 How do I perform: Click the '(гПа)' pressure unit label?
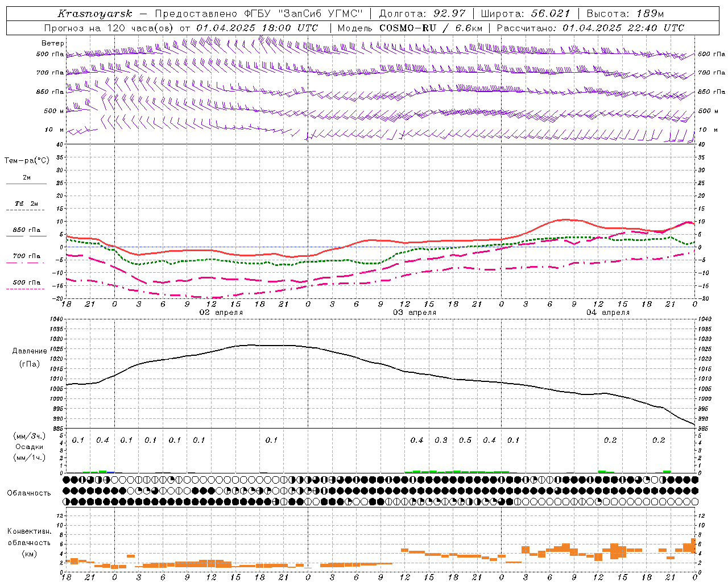(30, 364)
